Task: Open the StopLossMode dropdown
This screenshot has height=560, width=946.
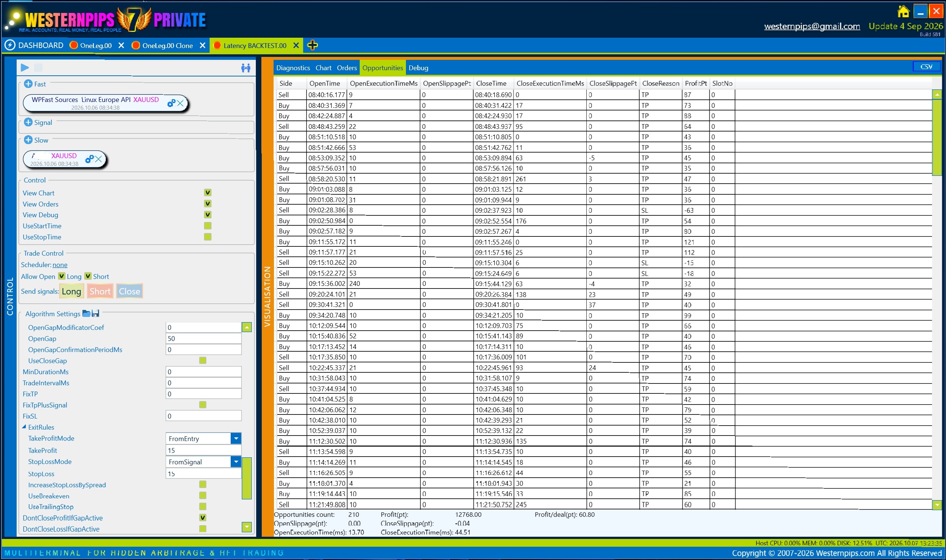Action: (x=236, y=461)
